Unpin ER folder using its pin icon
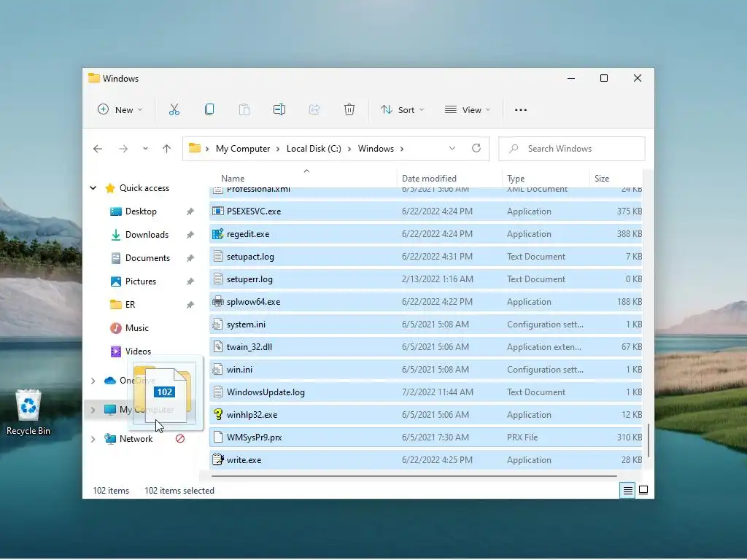 pos(190,305)
